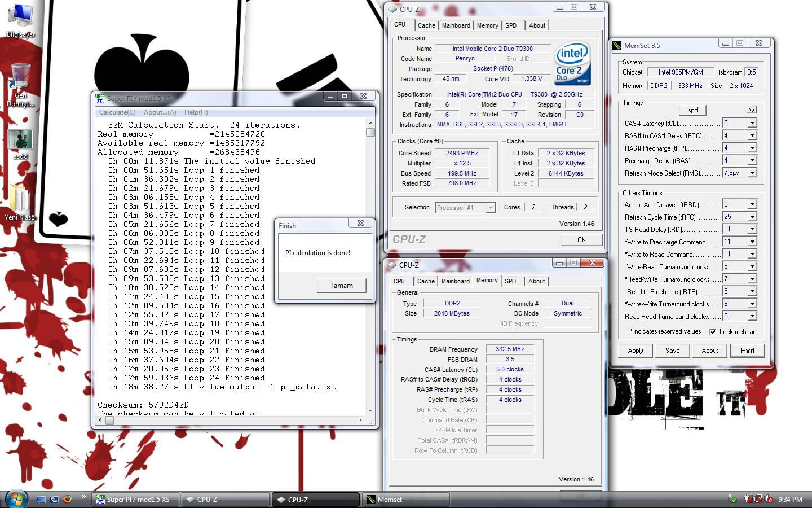Viewport: 812px width, 508px height.
Task: Open the Yeni Klasör folder icon
Action: (x=21, y=202)
